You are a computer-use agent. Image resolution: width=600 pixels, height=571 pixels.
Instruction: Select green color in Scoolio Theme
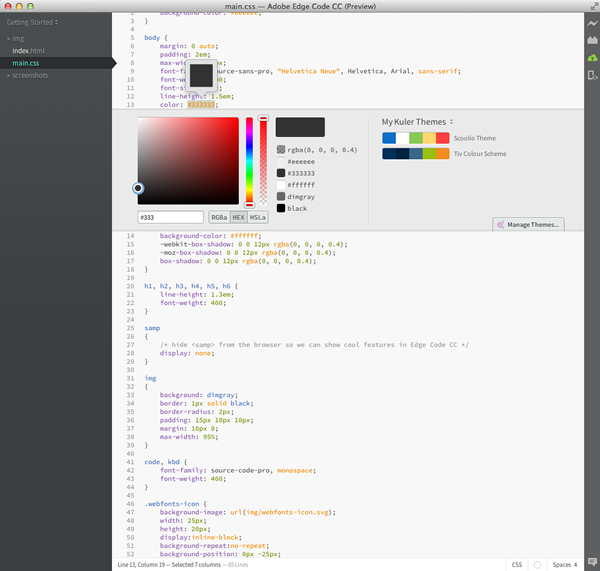click(x=416, y=138)
